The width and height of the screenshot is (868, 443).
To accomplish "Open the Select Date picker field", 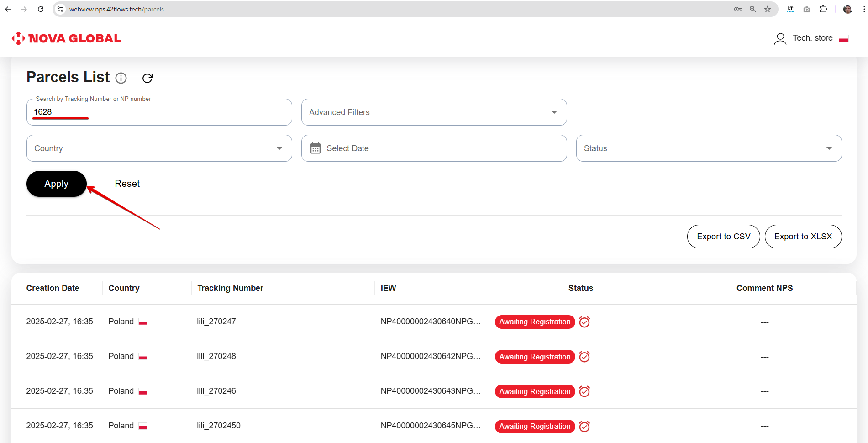I will click(434, 148).
